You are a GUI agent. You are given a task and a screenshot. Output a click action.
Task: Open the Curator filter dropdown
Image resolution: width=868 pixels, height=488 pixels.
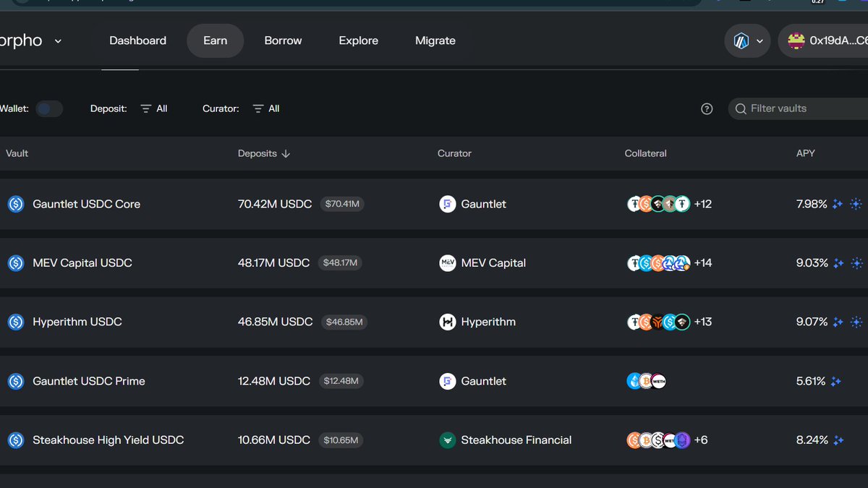coord(266,108)
